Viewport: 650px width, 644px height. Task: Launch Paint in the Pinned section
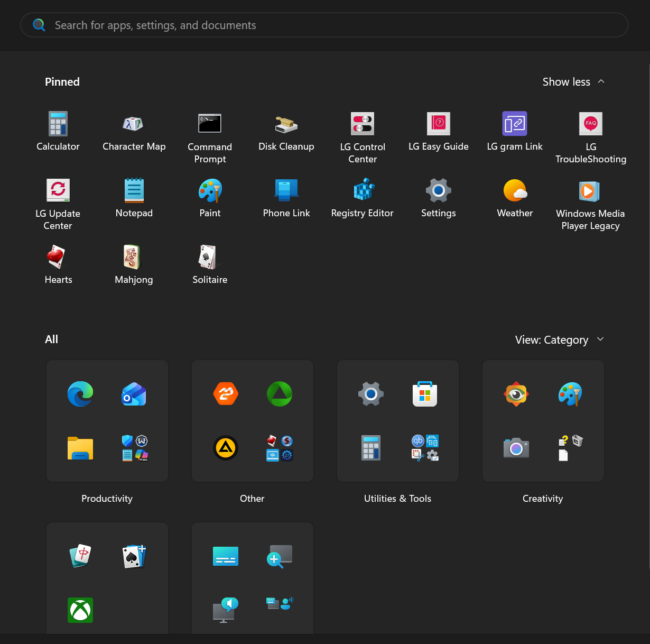(x=210, y=198)
